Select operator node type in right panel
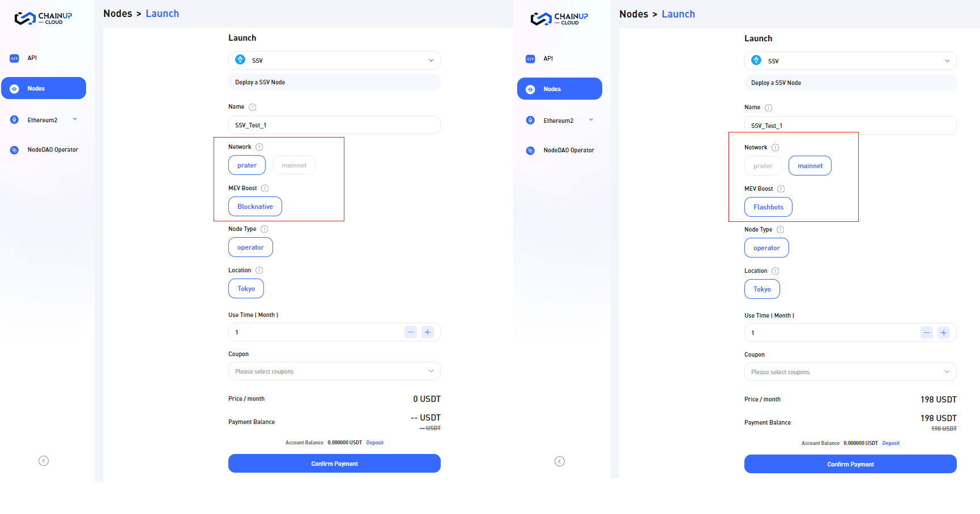The image size is (980, 514). pos(766,248)
